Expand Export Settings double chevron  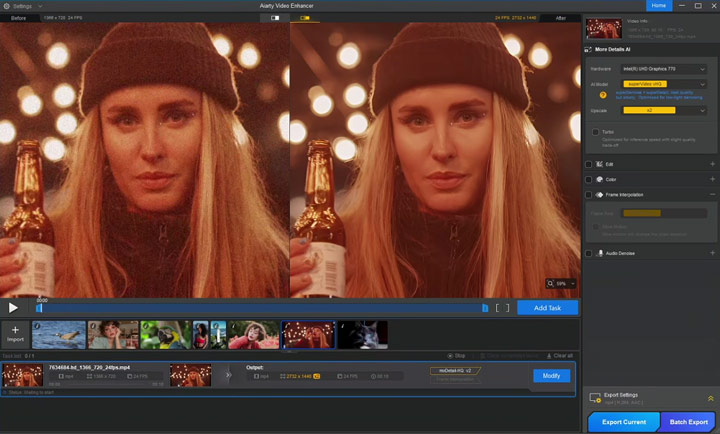[710, 399]
